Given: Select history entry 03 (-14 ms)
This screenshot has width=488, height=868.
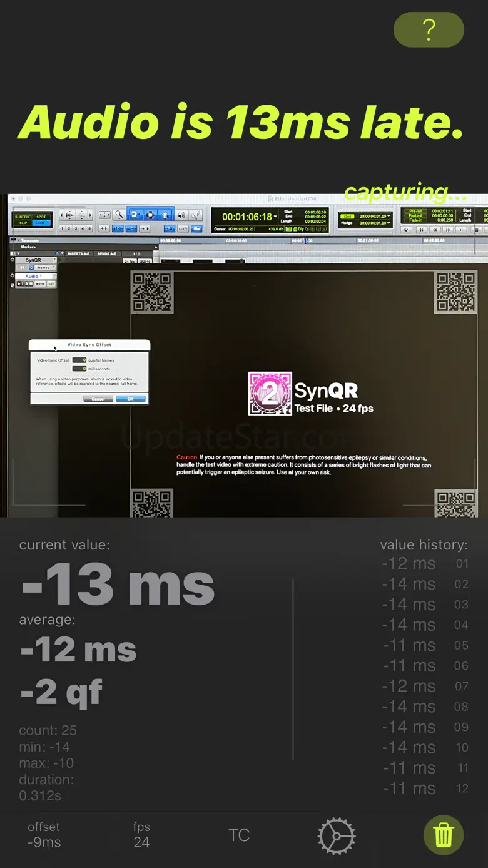Looking at the screenshot, I should pyautogui.click(x=425, y=605).
